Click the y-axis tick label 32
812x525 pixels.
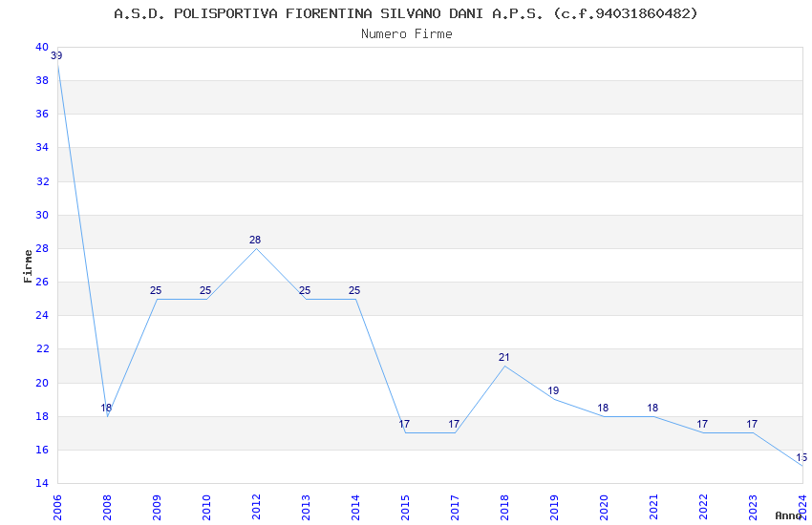42,181
